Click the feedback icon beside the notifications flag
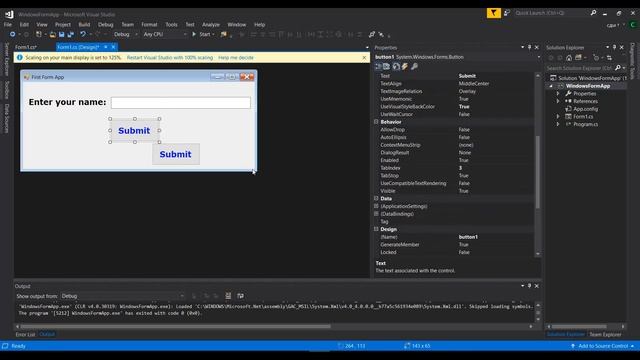Viewport: 640px width, 360px height. 507,13
